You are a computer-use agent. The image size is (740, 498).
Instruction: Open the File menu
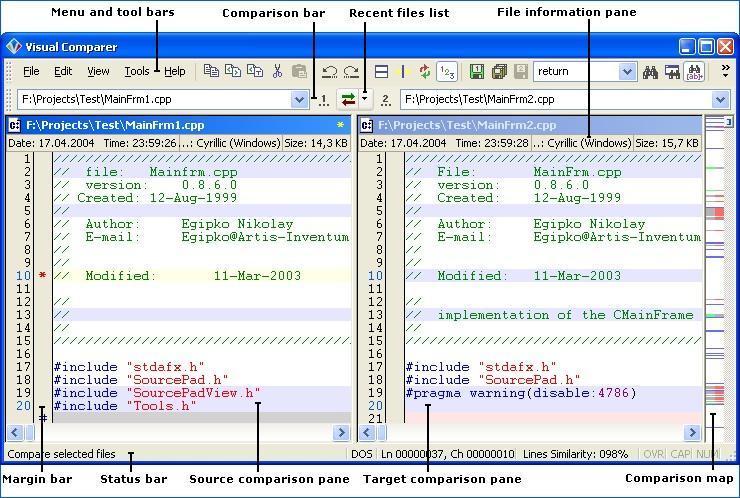pyautogui.click(x=31, y=71)
